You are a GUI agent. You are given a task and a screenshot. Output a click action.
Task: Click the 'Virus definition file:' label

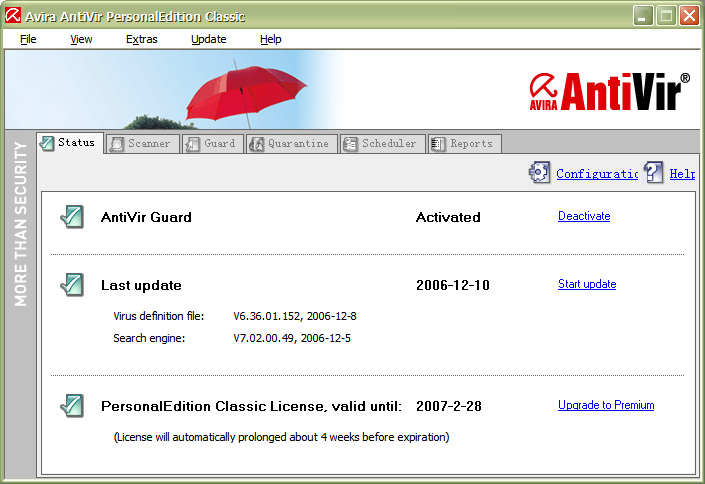(x=159, y=316)
